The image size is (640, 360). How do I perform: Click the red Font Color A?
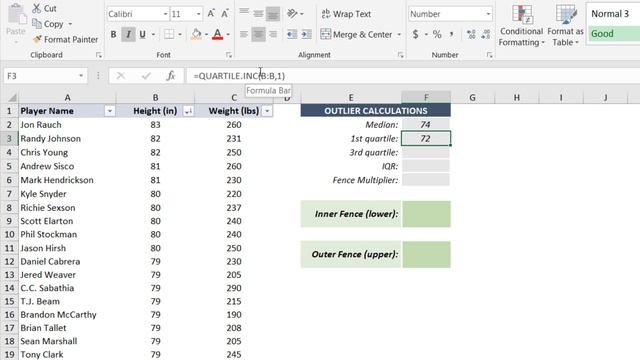click(x=218, y=34)
